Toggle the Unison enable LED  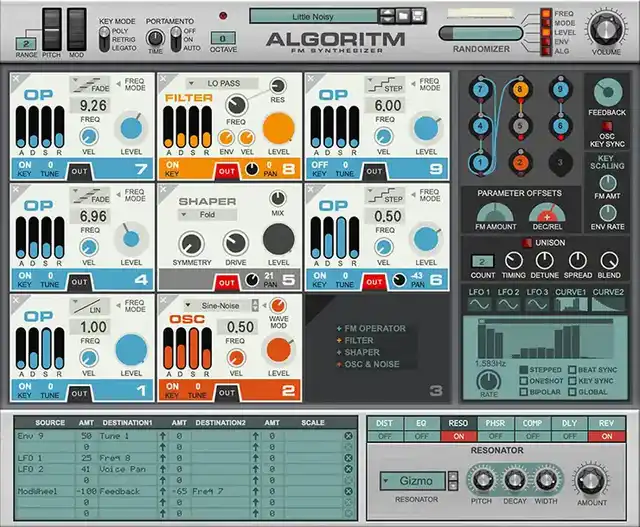click(527, 243)
